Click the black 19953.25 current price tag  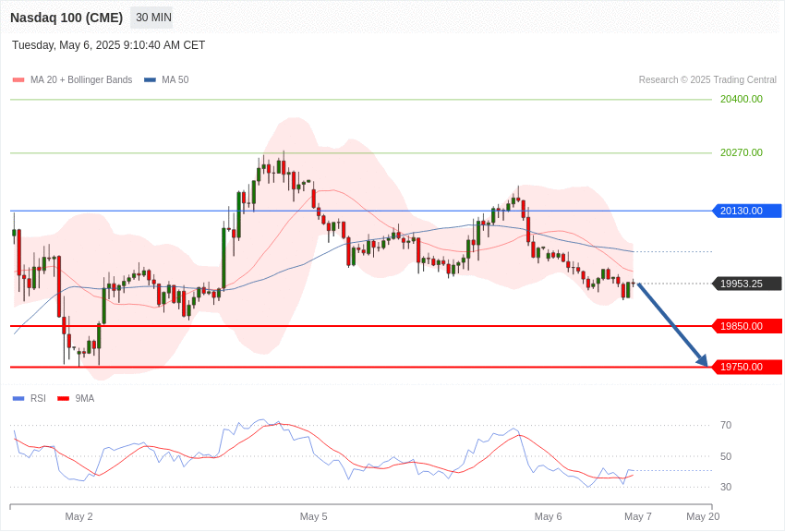[x=747, y=284]
